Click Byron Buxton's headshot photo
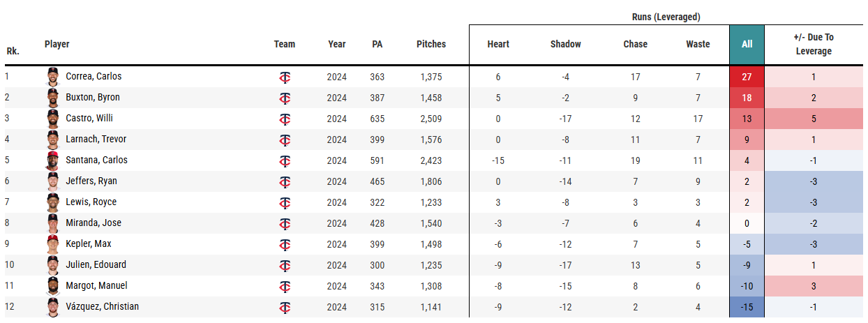Image resolution: width=868 pixels, height=323 pixels. (54, 98)
